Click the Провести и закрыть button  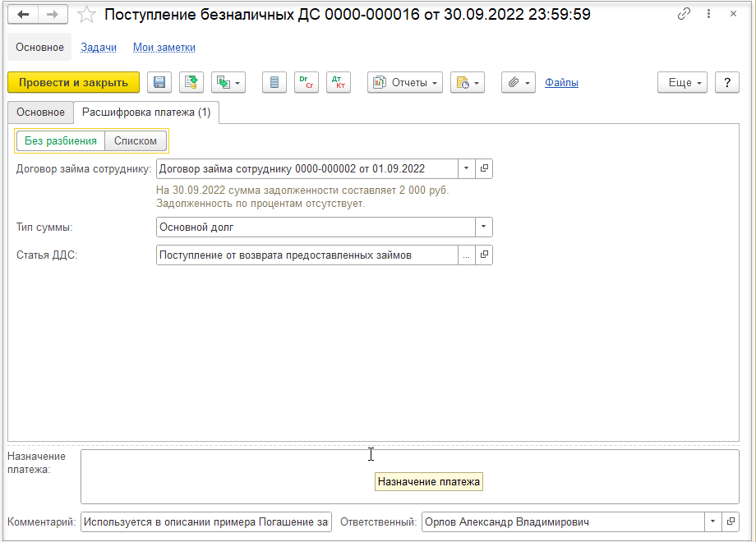coord(73,82)
